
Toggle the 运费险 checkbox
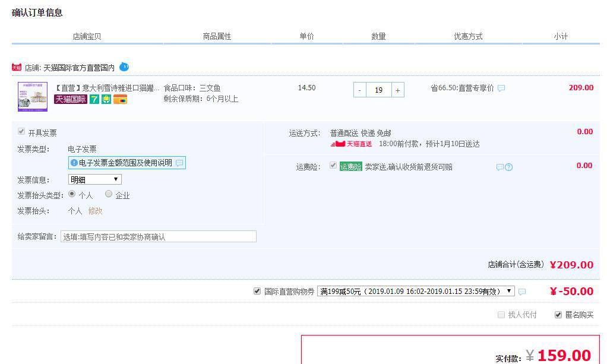(333, 165)
